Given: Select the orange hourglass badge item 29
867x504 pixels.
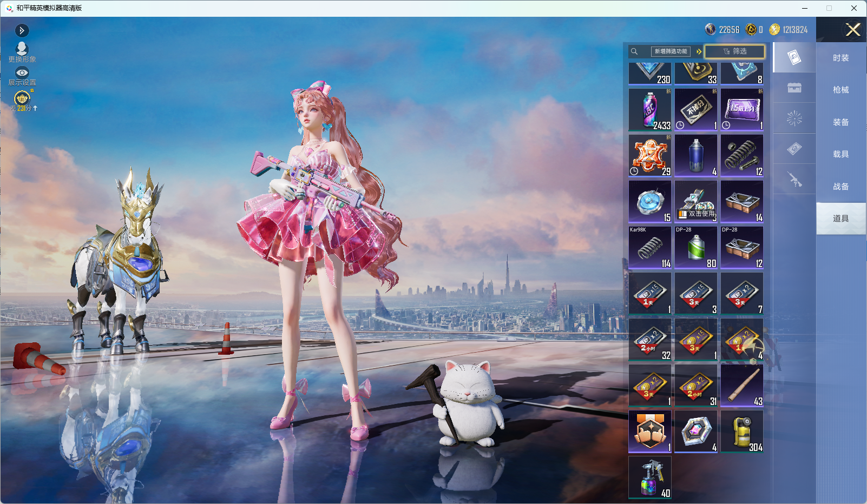Looking at the screenshot, I should click(x=650, y=156).
